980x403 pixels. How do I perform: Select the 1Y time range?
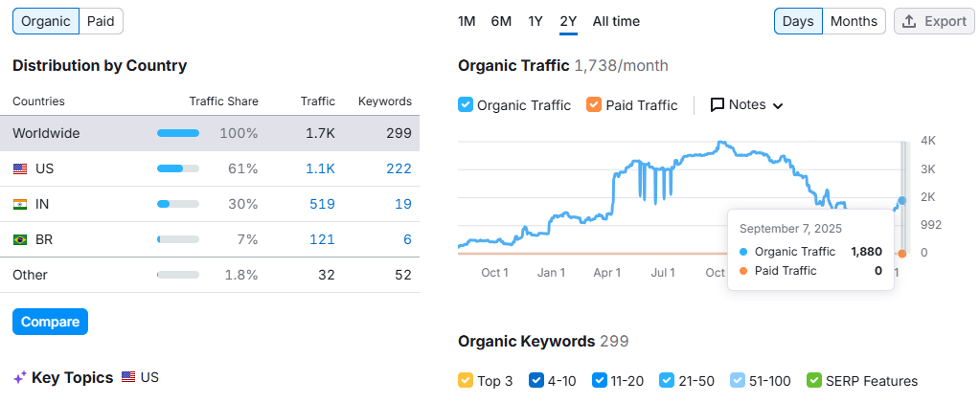tap(536, 21)
